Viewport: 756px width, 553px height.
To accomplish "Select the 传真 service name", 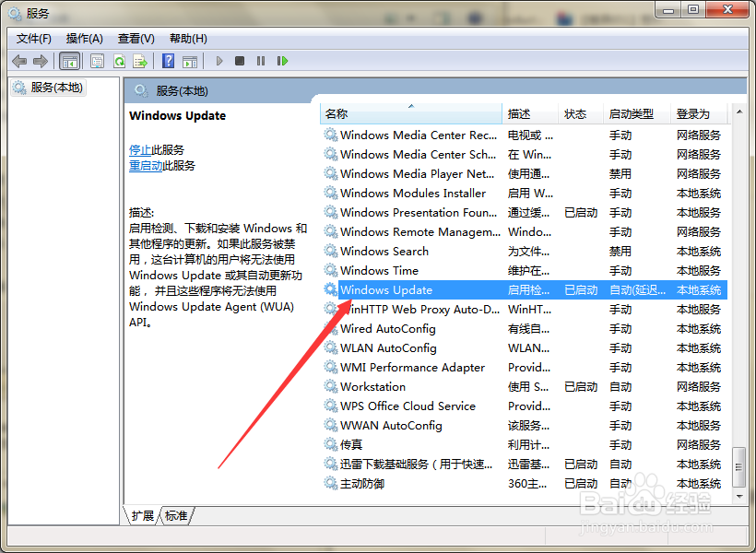I will point(351,444).
